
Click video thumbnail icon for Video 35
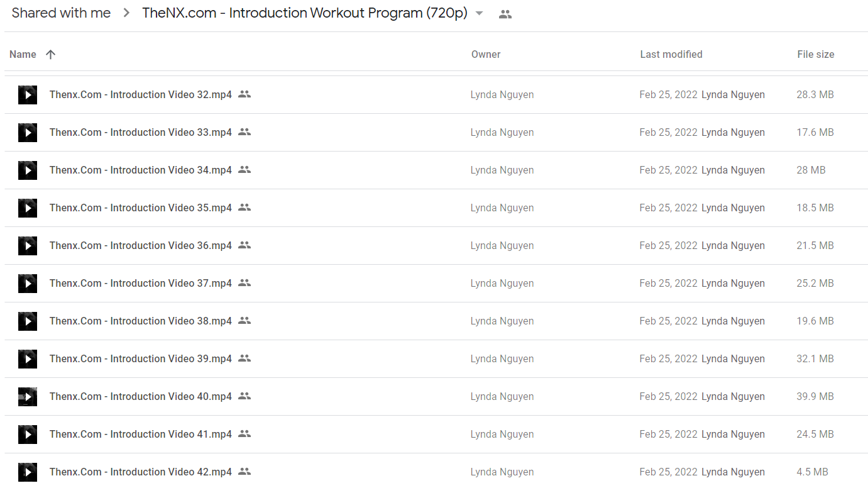[28, 208]
